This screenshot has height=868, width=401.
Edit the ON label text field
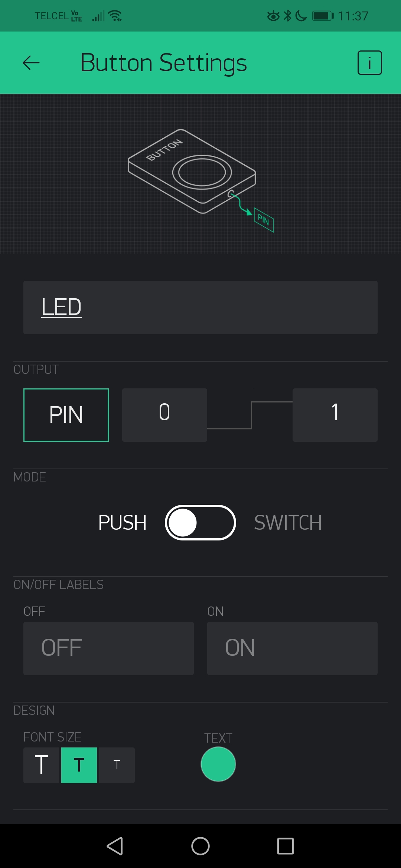[292, 648]
